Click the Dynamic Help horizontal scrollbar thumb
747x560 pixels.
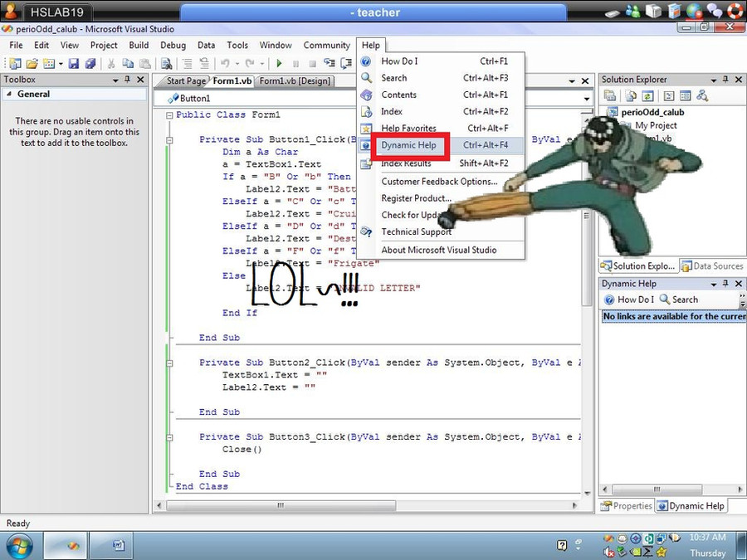click(657, 489)
